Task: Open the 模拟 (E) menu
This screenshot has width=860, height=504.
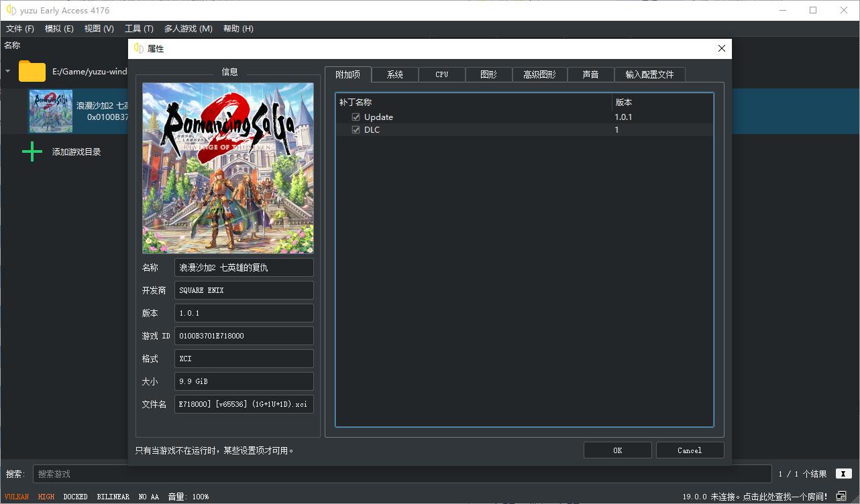Action: pyautogui.click(x=59, y=29)
